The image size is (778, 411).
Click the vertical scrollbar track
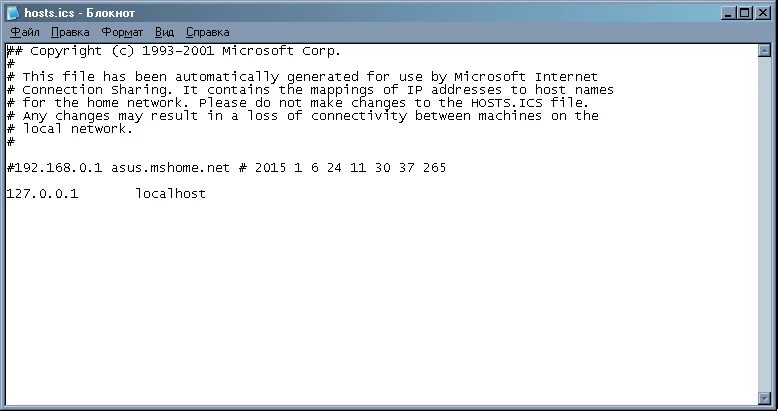[764, 224]
